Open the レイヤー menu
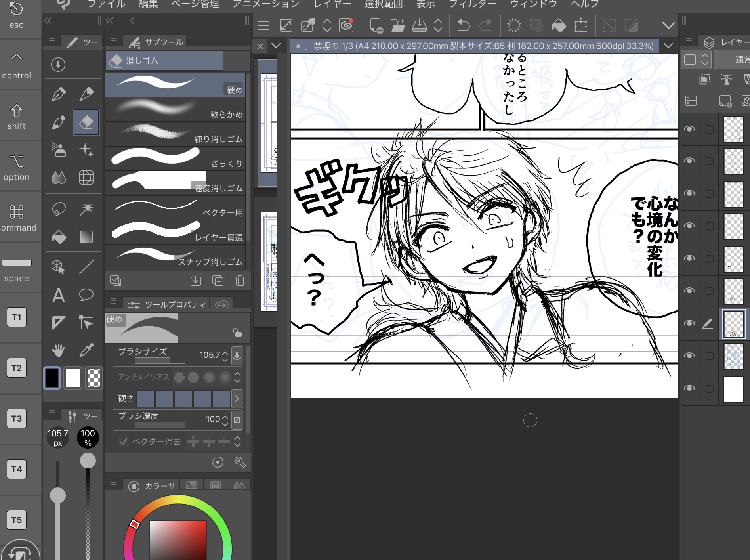The image size is (750, 560). [332, 4]
